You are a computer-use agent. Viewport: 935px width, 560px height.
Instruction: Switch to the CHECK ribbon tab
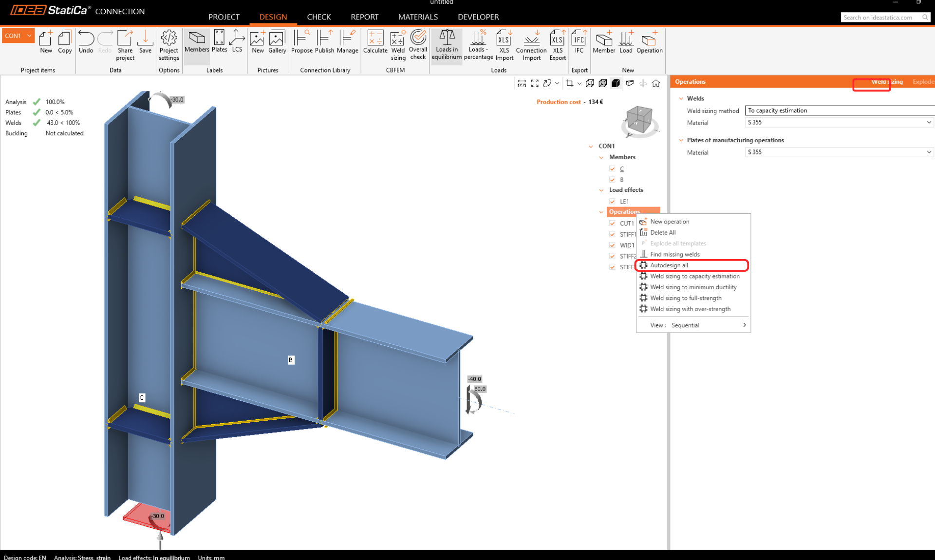point(318,17)
